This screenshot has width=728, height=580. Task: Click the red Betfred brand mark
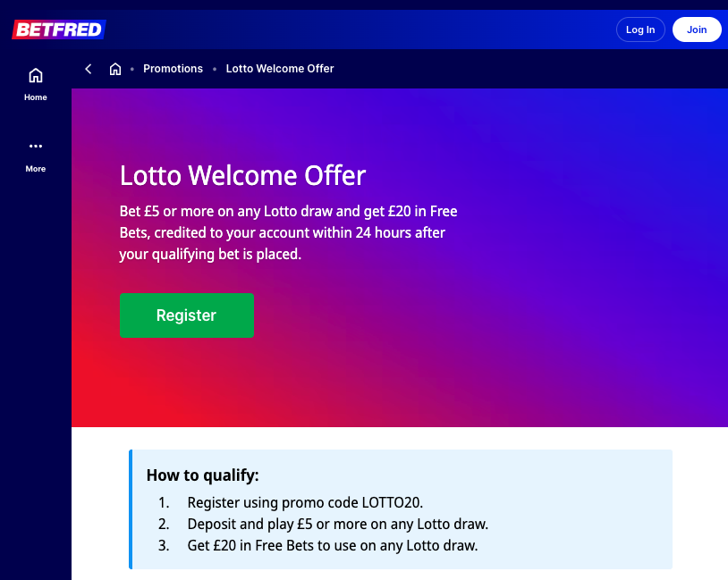click(58, 29)
